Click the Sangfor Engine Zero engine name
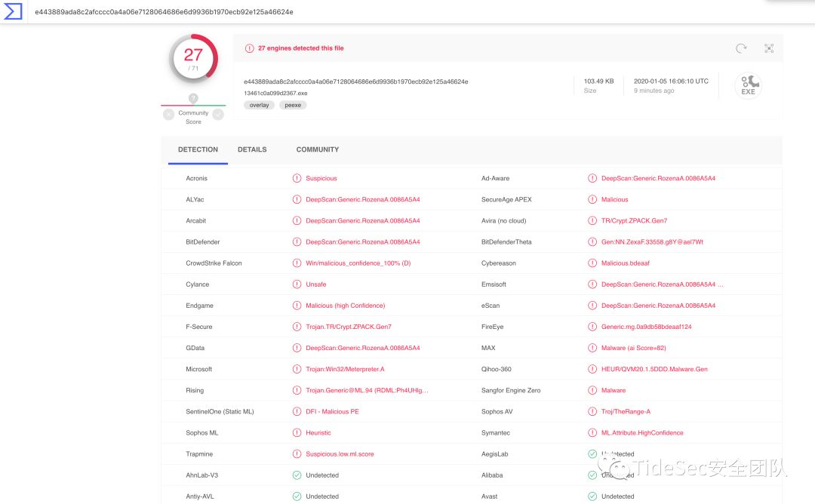The height and width of the screenshot is (504, 815). pos(511,390)
